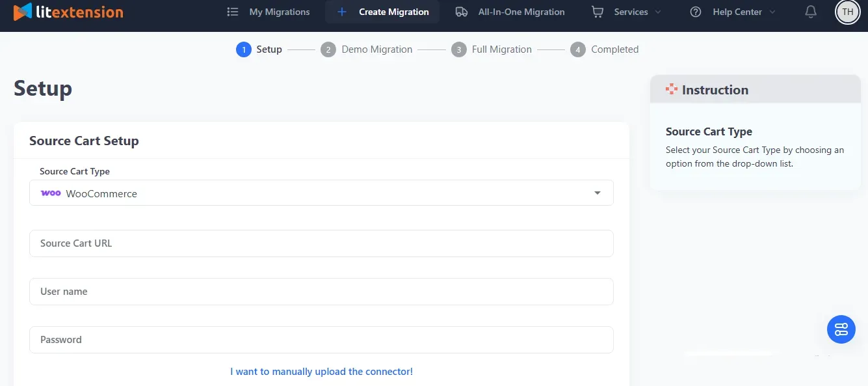Viewport: 868px width, 386px height.
Task: Click the Instruction panel header
Action: click(x=755, y=89)
